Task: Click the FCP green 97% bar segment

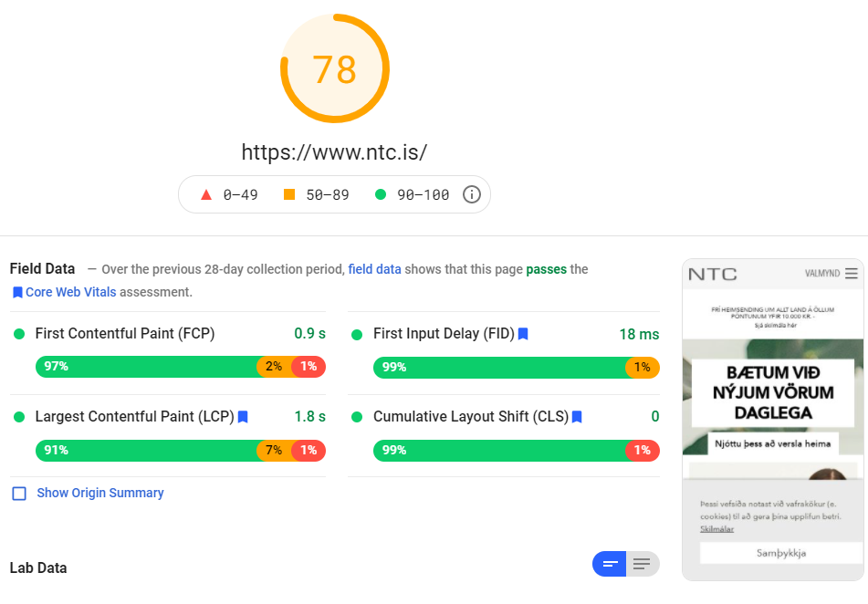Action: click(147, 367)
